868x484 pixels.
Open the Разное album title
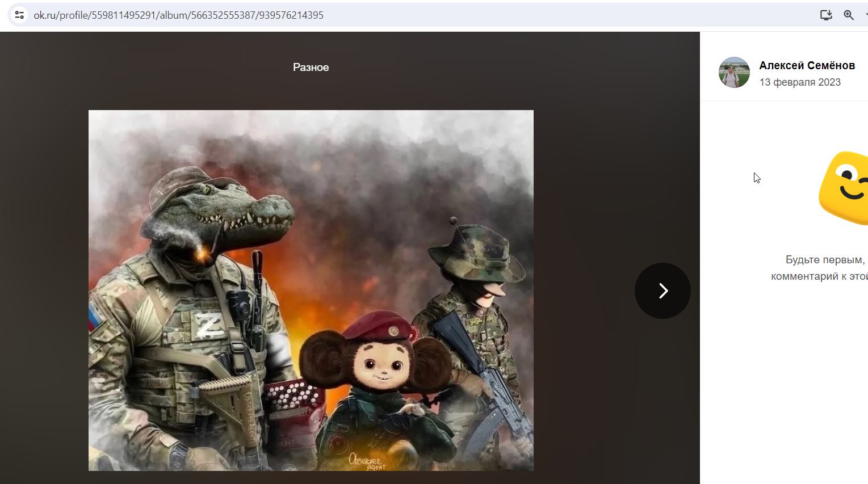[x=311, y=68]
